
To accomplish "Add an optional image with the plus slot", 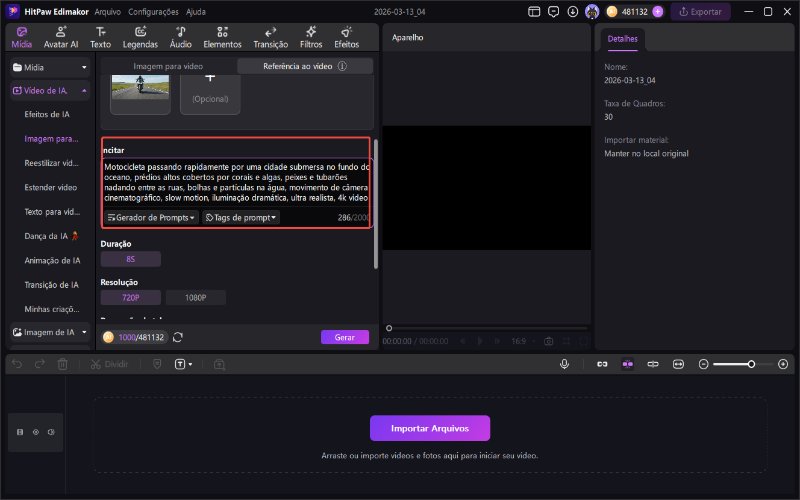I will pyautogui.click(x=210, y=93).
